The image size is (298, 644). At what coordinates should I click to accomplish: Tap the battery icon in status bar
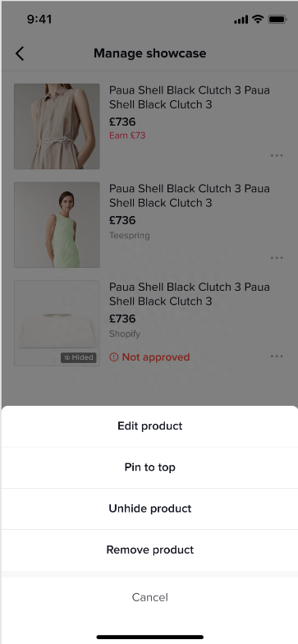click(277, 20)
